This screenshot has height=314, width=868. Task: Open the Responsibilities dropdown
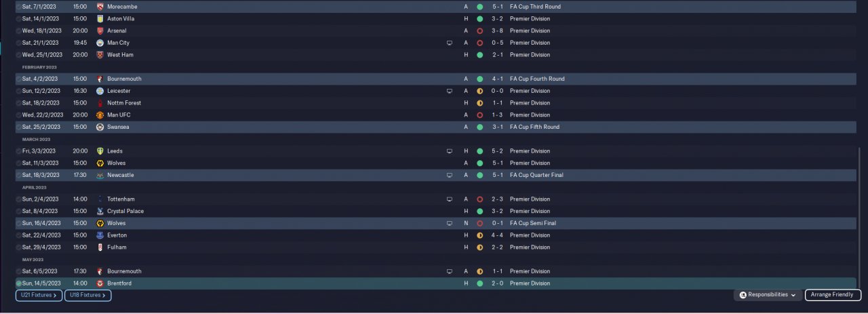[x=768, y=295]
